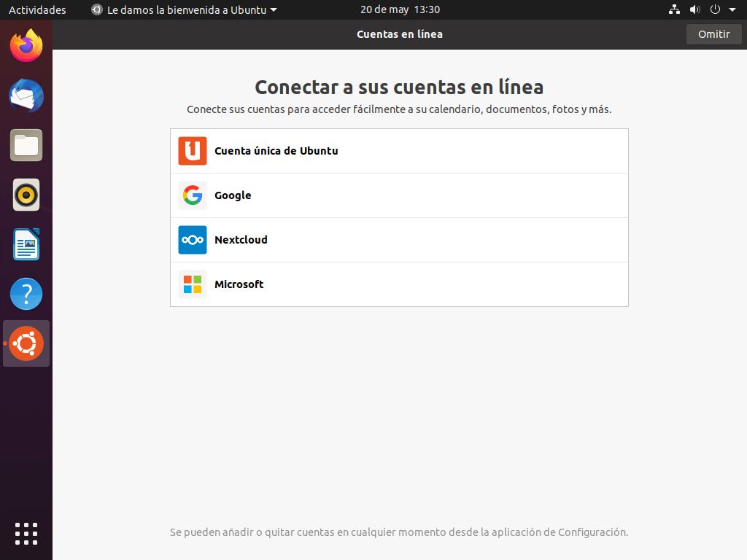Skip with the Omitir button

pos(713,34)
